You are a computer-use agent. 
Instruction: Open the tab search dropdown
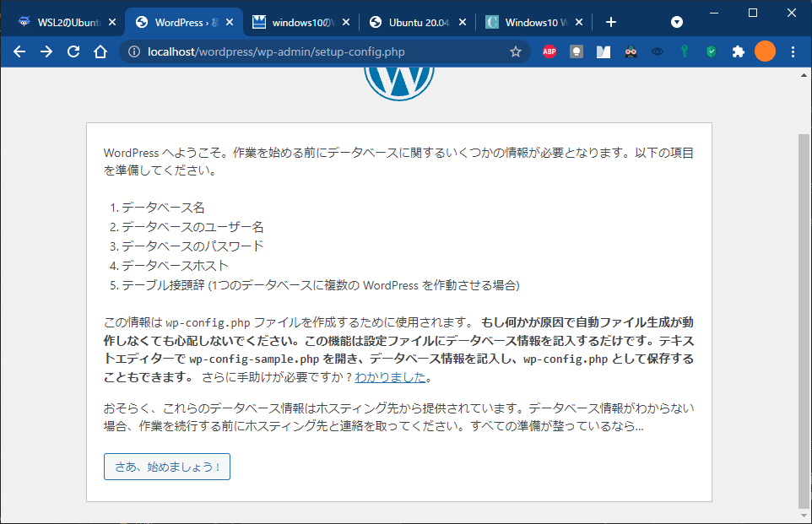coord(677,22)
